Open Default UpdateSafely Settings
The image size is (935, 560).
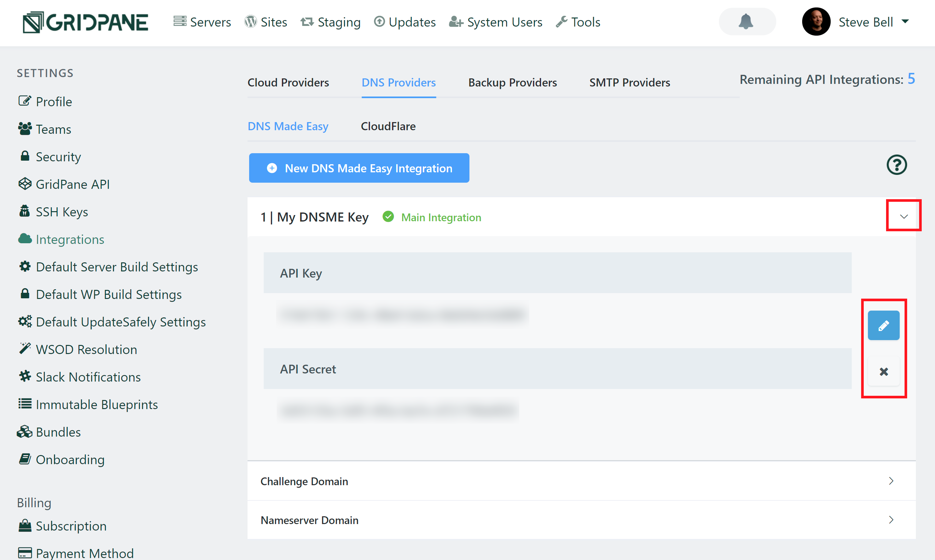pyautogui.click(x=112, y=322)
